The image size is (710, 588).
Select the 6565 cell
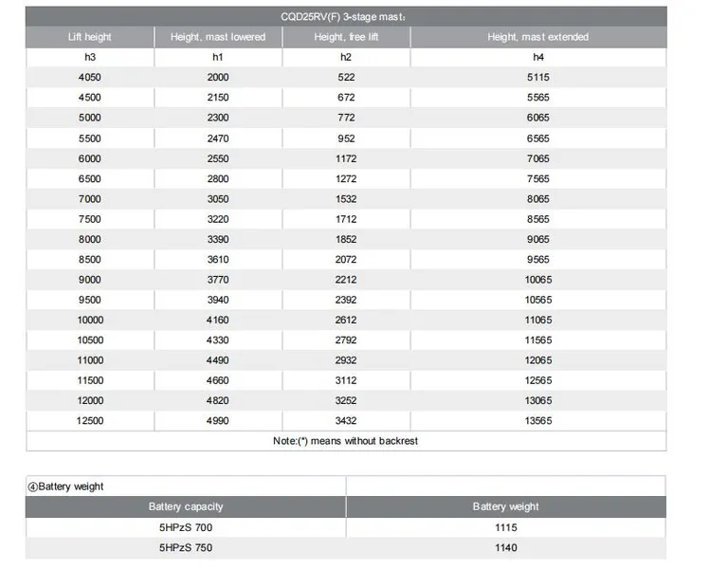[537, 138]
